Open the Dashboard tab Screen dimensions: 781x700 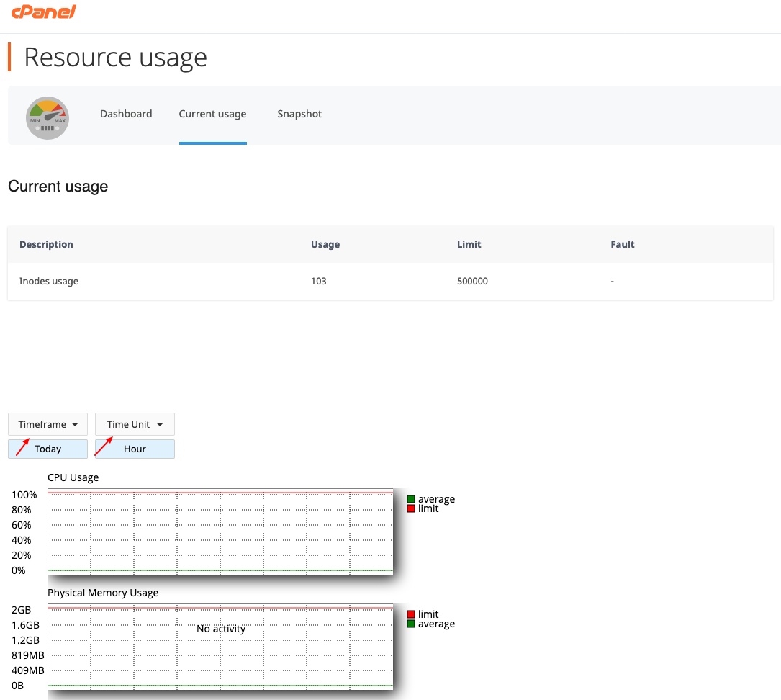[x=126, y=114]
